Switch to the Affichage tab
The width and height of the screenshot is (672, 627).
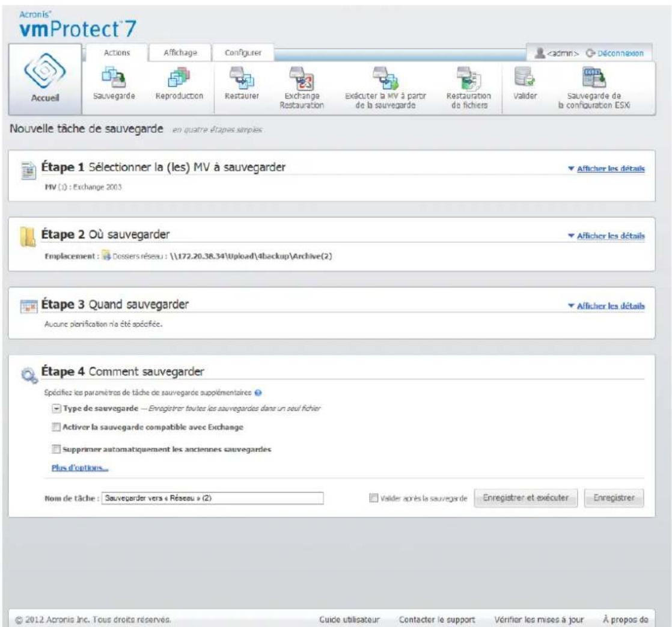pyautogui.click(x=180, y=53)
